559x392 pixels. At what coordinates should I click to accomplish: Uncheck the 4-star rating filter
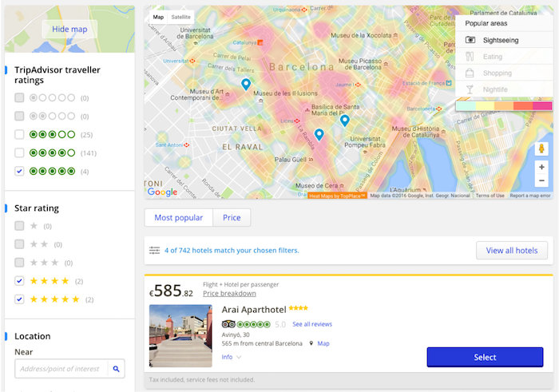click(x=19, y=281)
